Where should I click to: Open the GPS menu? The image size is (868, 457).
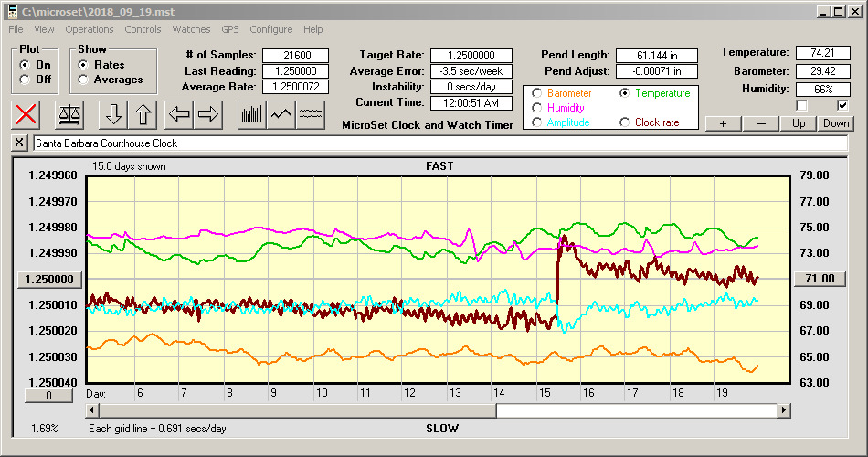click(x=229, y=29)
